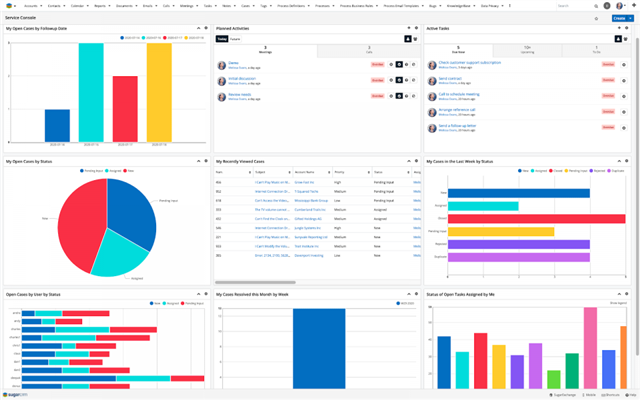Click the teal bar in Followup Date chart
The image size is (640, 400).
pyautogui.click(x=91, y=93)
